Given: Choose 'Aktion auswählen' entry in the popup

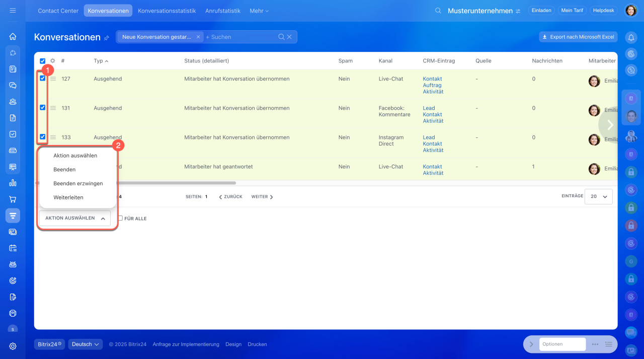Looking at the screenshot, I should pyautogui.click(x=75, y=156).
